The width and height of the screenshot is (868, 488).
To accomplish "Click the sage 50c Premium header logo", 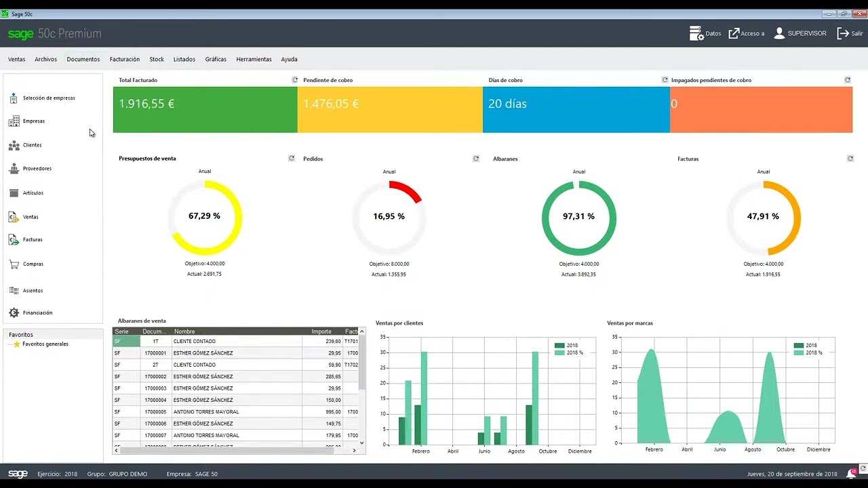I will pyautogui.click(x=54, y=34).
